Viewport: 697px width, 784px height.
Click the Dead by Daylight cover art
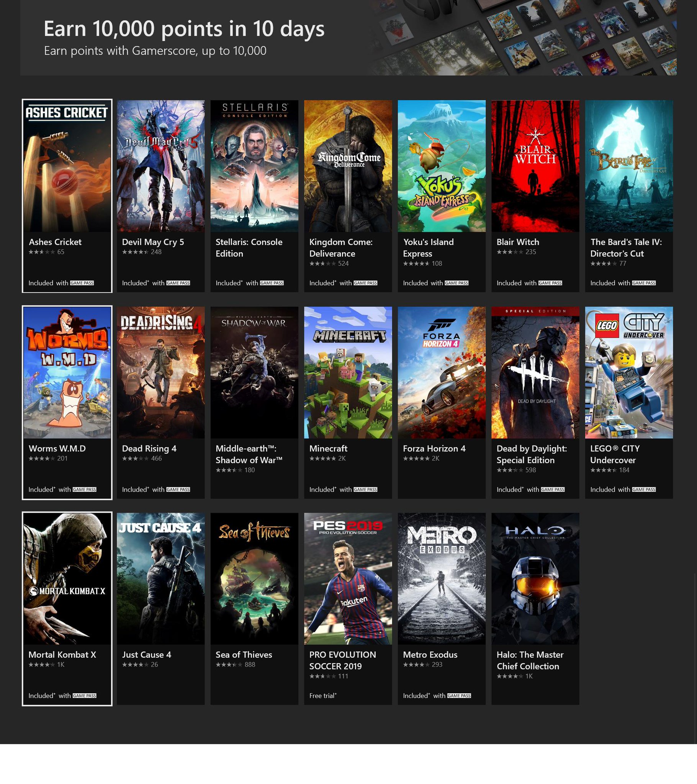[535, 372]
